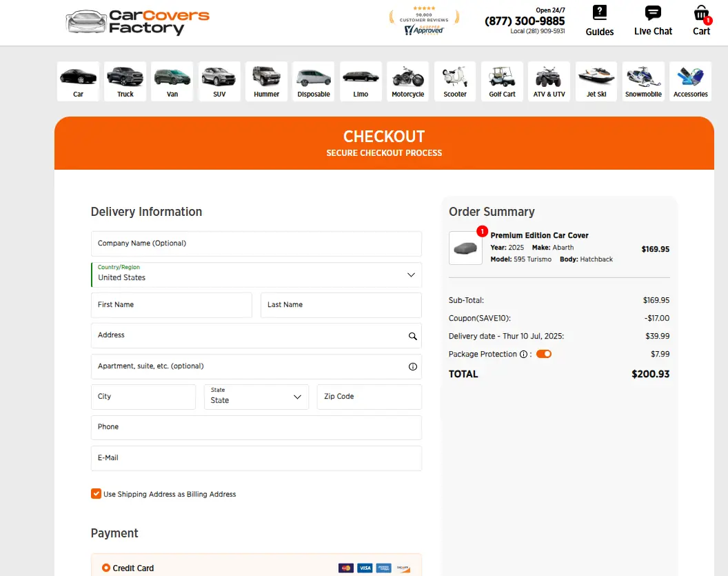This screenshot has height=576, width=728.
Task: Click the CarCovers Factory logo
Action: coord(137,22)
